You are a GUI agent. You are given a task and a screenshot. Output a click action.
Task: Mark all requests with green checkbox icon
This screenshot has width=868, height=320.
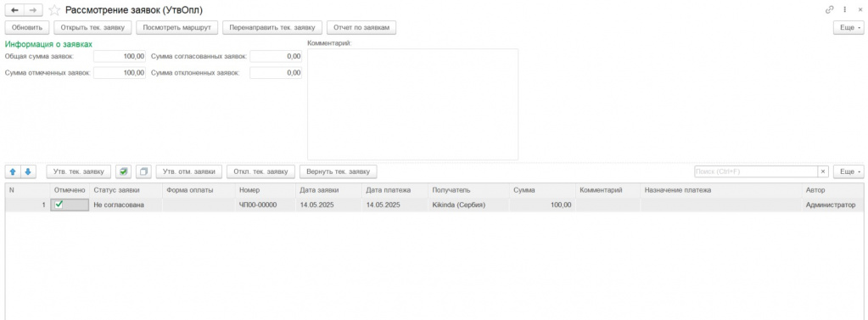(123, 171)
